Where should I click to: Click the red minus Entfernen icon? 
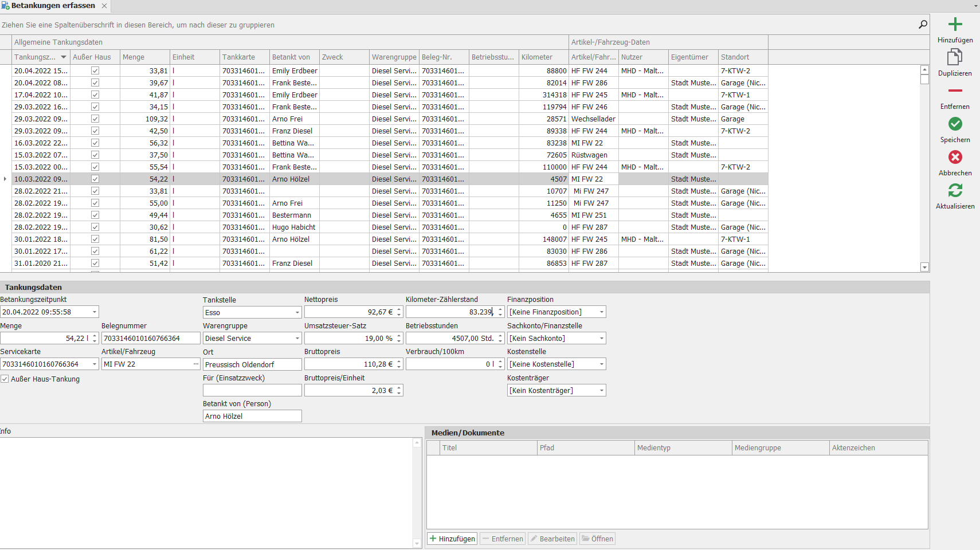pos(955,91)
